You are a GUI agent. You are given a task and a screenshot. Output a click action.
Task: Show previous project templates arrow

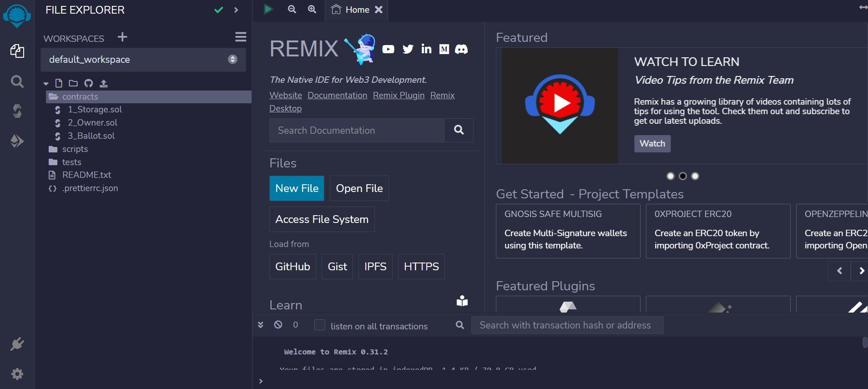pyautogui.click(x=839, y=271)
